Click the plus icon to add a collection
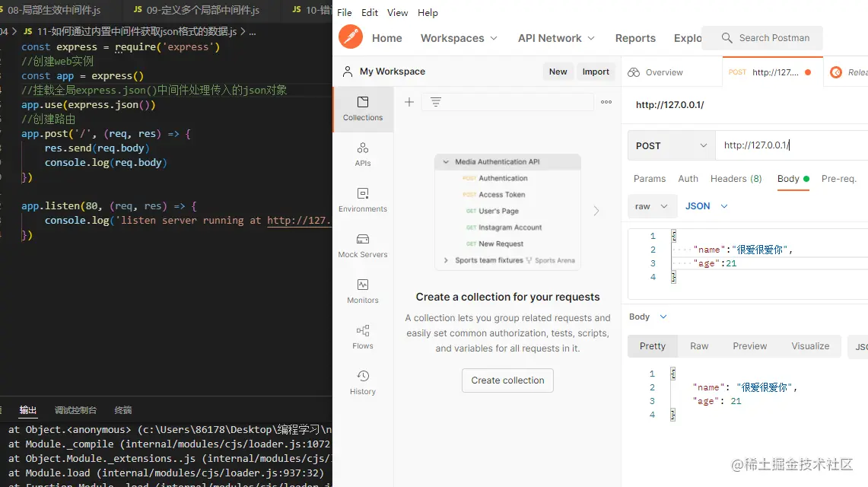 point(409,102)
